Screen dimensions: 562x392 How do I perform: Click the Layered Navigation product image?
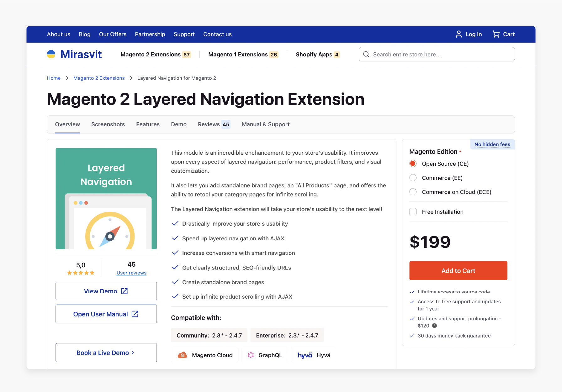coord(106,199)
